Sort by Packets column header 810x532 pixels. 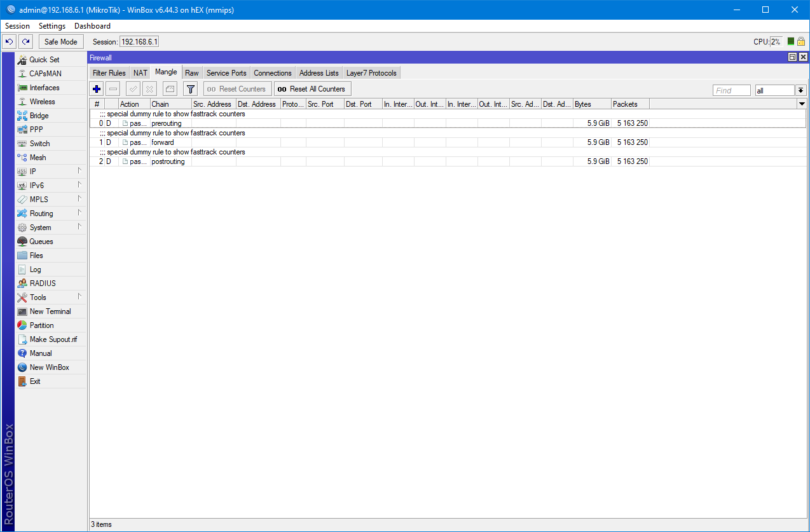click(x=630, y=104)
